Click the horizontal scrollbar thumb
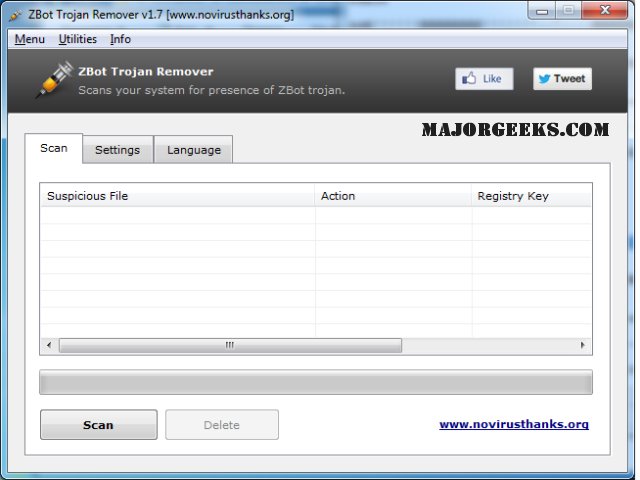The height and width of the screenshot is (480, 640). [x=230, y=345]
